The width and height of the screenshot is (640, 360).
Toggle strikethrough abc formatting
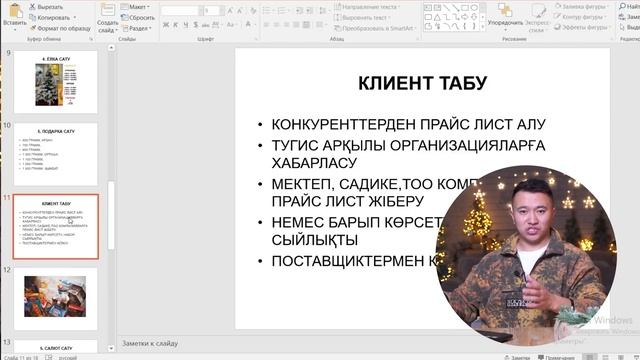point(205,25)
